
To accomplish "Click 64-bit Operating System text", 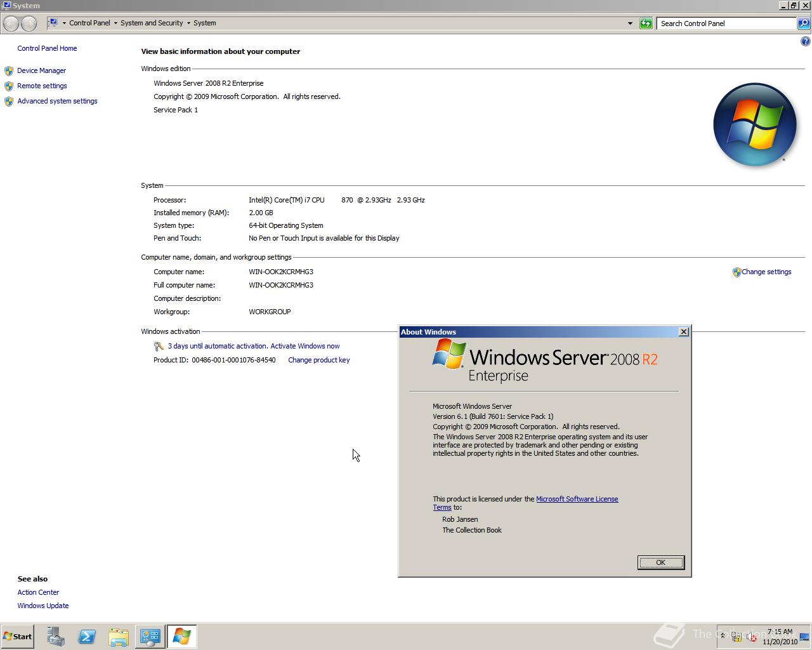I will (286, 225).
